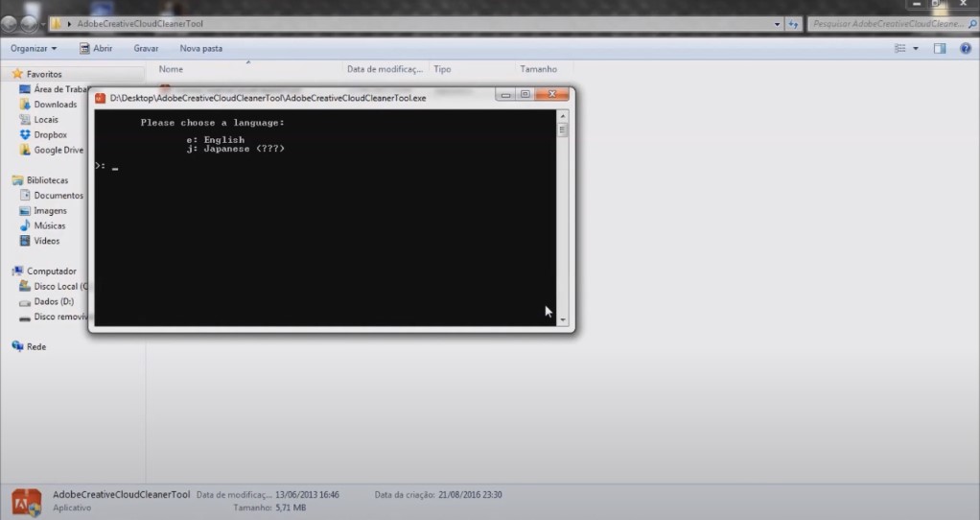This screenshot has width=980, height=520.
Task: Click the Explorer back navigation button
Action: pyautogui.click(x=10, y=24)
